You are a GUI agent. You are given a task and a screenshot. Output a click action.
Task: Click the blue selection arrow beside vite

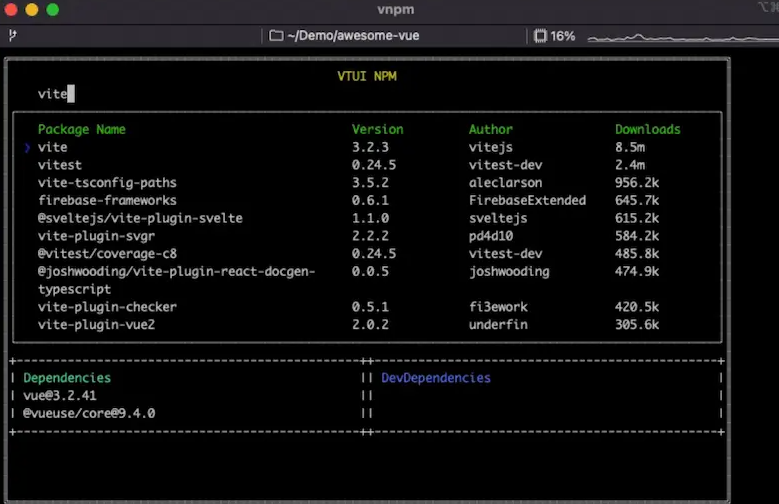[27, 147]
